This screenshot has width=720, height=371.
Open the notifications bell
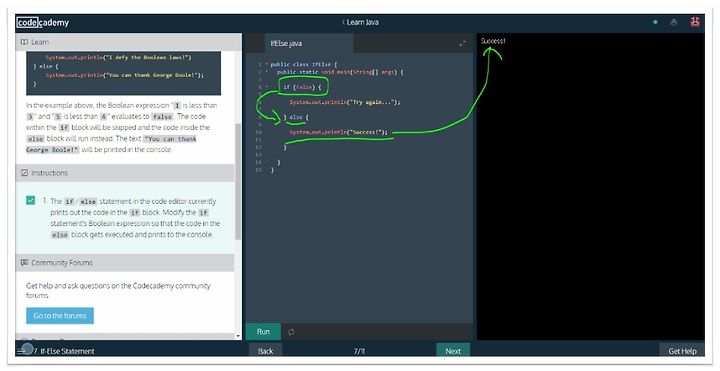point(674,22)
